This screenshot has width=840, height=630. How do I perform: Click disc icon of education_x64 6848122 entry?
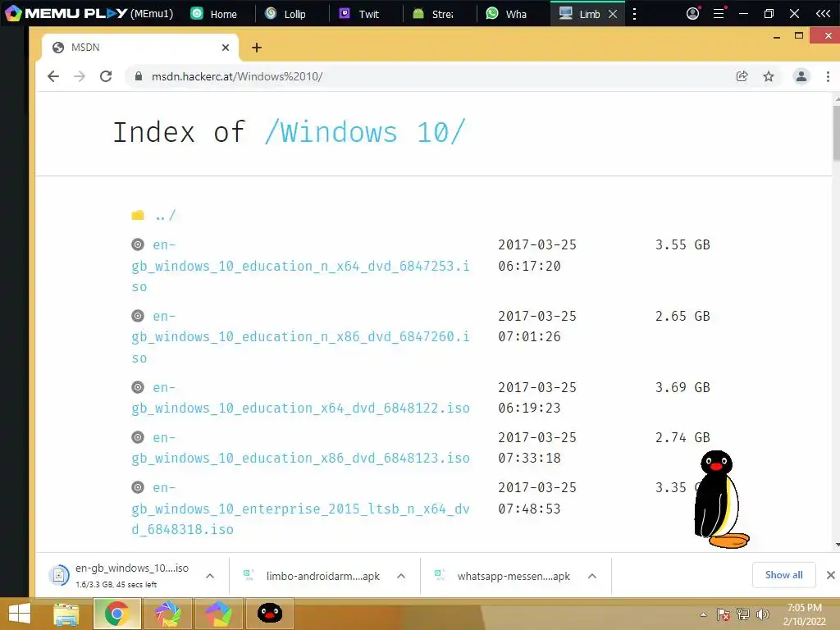point(138,387)
